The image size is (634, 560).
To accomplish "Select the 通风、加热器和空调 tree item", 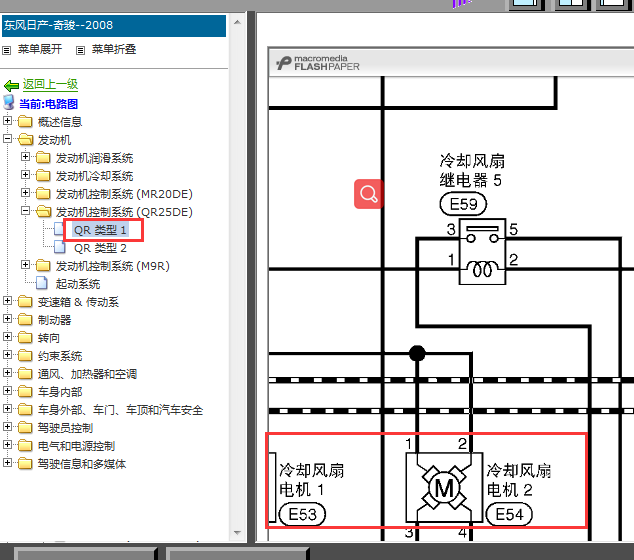I will click(87, 374).
